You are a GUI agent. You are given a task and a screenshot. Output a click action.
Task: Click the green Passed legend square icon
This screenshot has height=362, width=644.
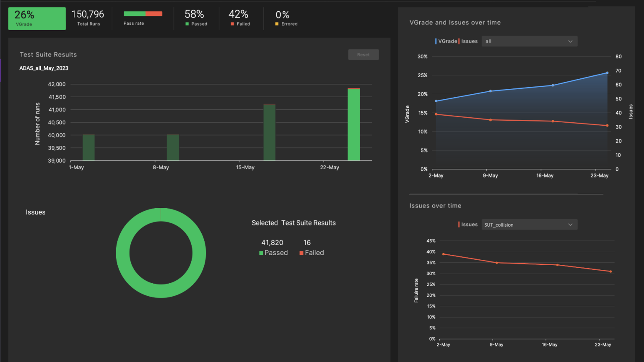[187, 24]
